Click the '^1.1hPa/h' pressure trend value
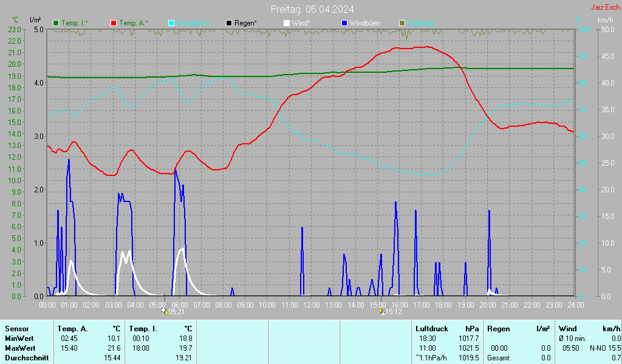622x364 pixels. click(x=432, y=358)
